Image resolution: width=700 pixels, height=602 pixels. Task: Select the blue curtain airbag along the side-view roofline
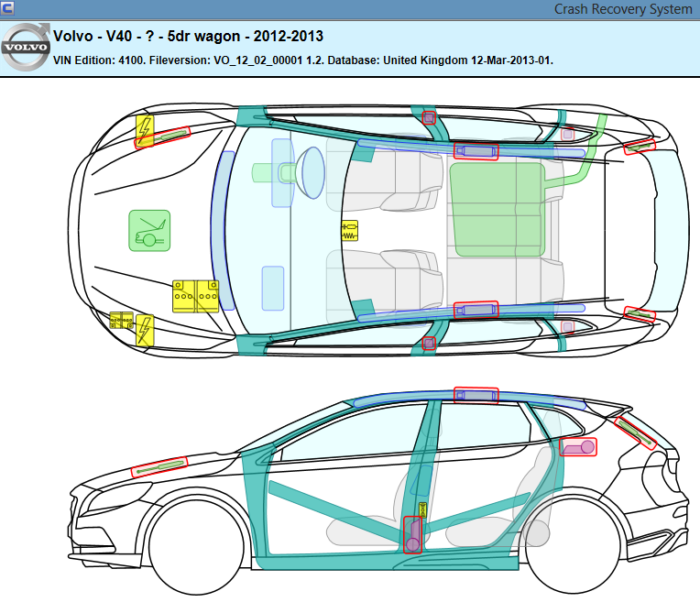pos(470,399)
